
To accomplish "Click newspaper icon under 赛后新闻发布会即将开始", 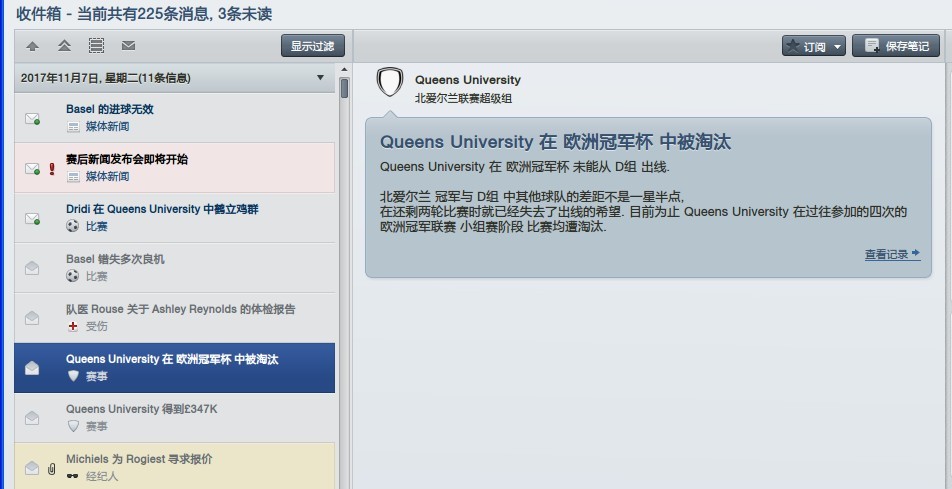I will [x=73, y=177].
